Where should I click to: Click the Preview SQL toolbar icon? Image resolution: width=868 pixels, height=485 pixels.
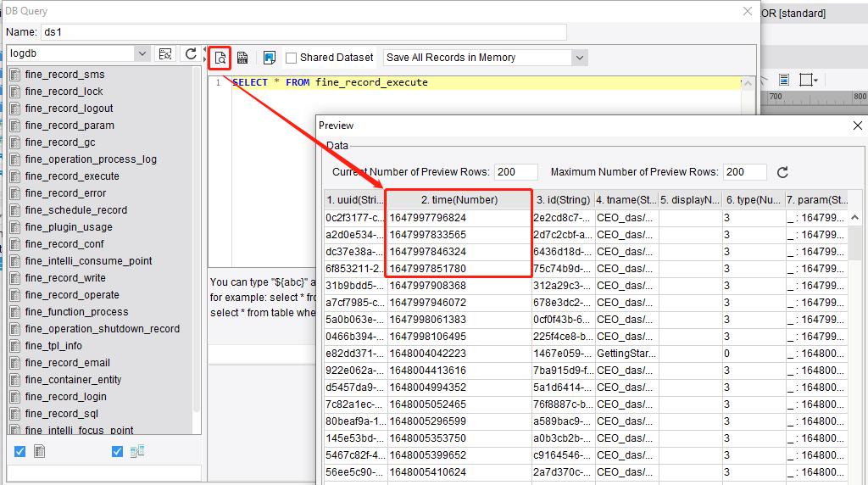pos(220,58)
